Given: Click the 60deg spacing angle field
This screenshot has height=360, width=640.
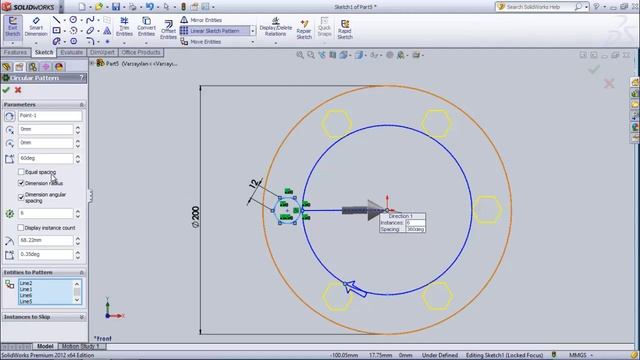Looking at the screenshot, I should click(45, 158).
